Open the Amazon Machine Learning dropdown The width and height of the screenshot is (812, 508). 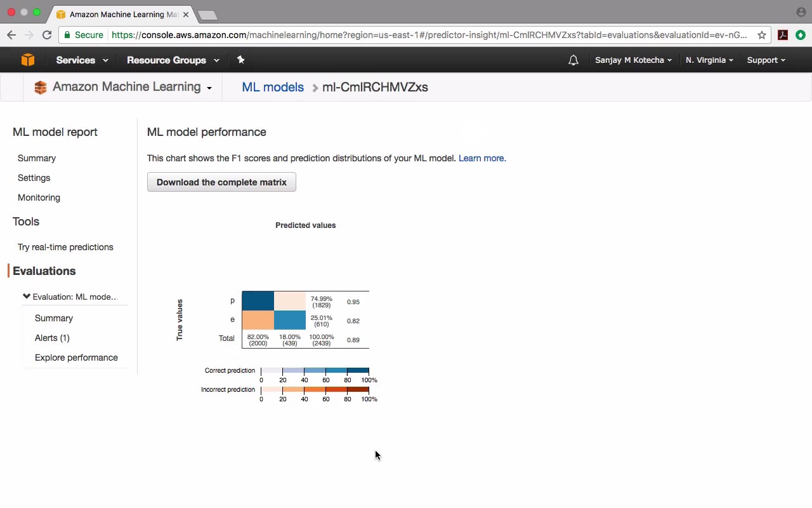[x=132, y=87]
